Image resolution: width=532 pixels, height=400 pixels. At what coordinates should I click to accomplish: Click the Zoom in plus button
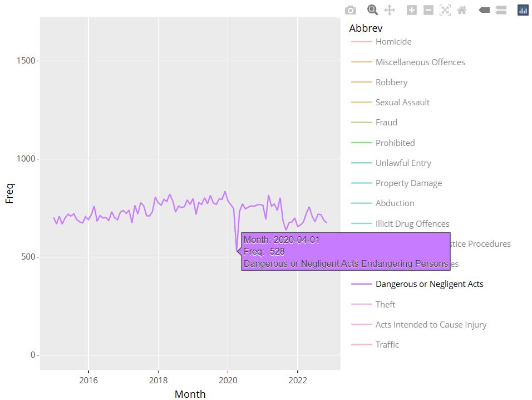point(411,10)
